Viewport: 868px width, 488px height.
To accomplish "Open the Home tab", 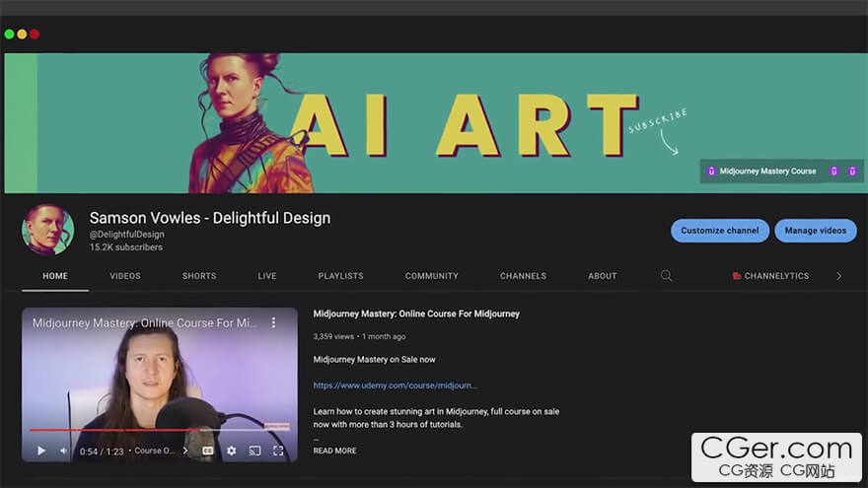I will [x=55, y=275].
